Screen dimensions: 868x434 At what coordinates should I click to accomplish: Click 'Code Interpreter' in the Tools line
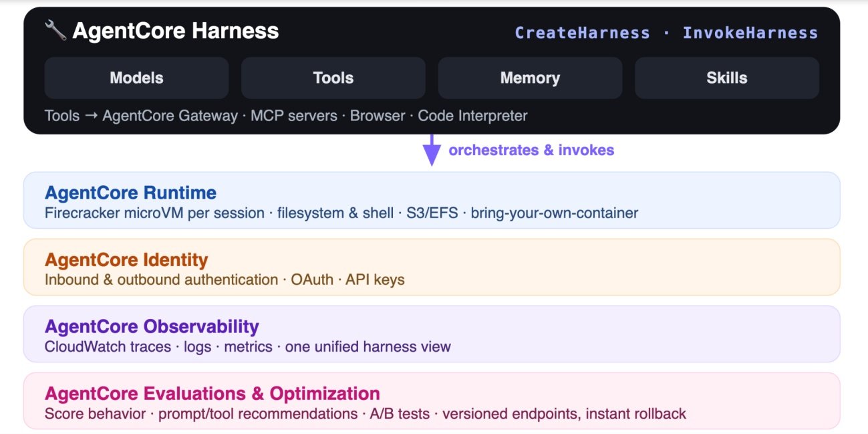click(472, 116)
